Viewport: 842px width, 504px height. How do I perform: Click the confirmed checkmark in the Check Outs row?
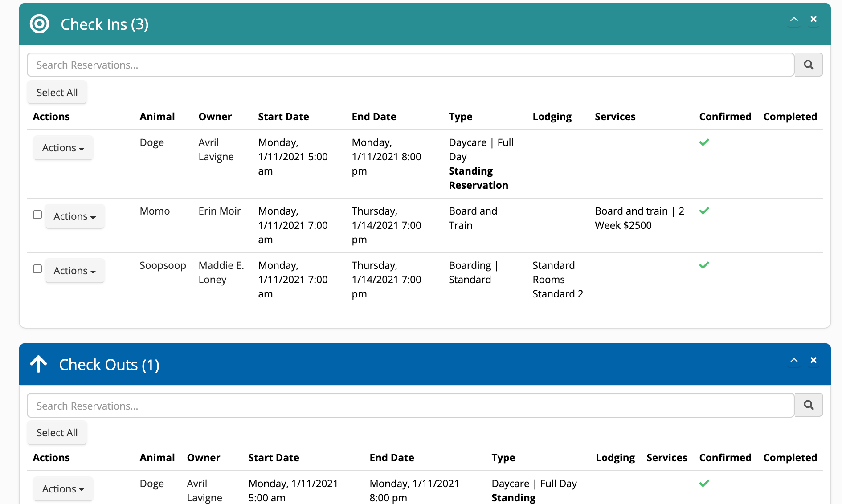click(704, 483)
